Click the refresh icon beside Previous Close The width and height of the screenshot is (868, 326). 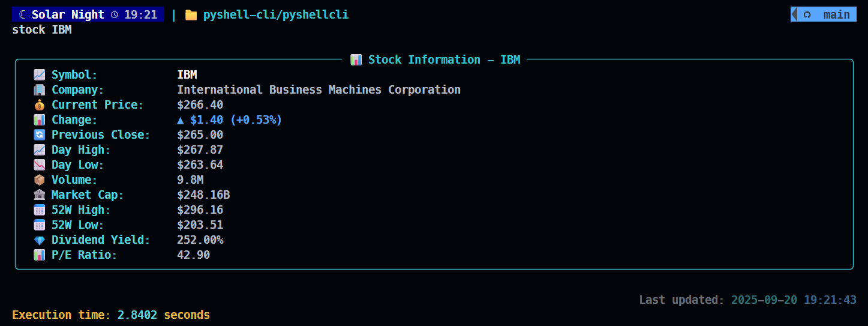click(39, 135)
